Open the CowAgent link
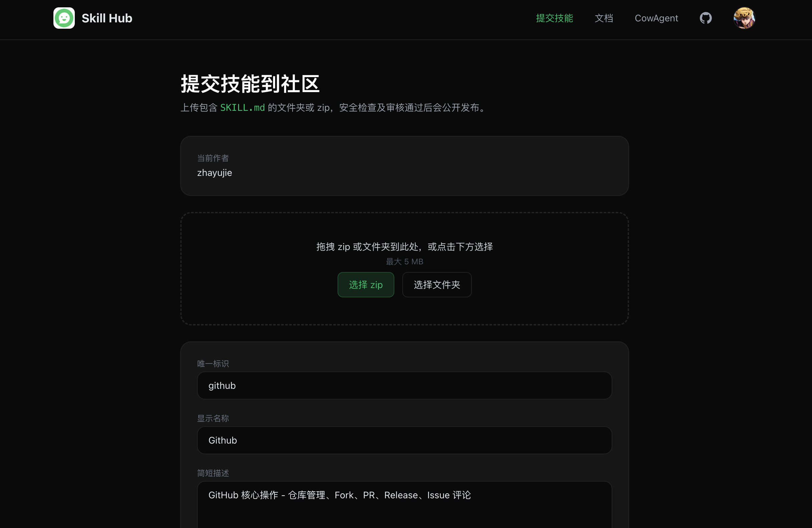Viewport: 812px width, 528px height. click(656, 18)
